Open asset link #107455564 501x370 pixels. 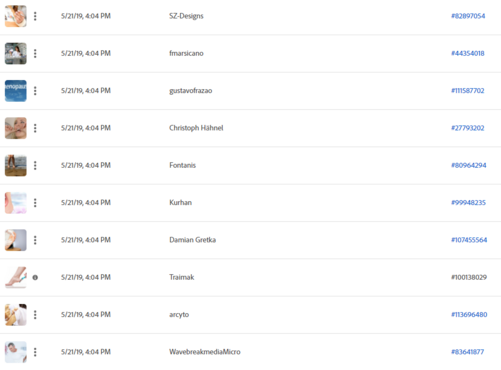pyautogui.click(x=469, y=240)
